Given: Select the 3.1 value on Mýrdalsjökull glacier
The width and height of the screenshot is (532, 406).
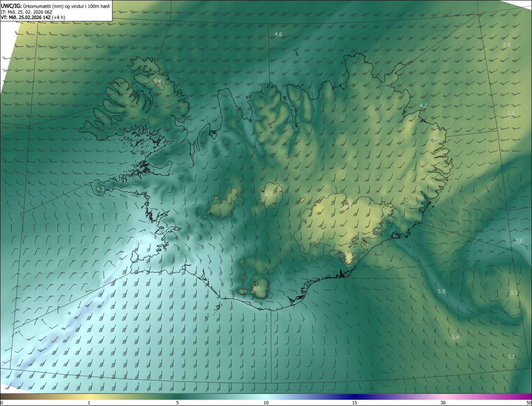Looking at the screenshot, I should (x=256, y=288).
